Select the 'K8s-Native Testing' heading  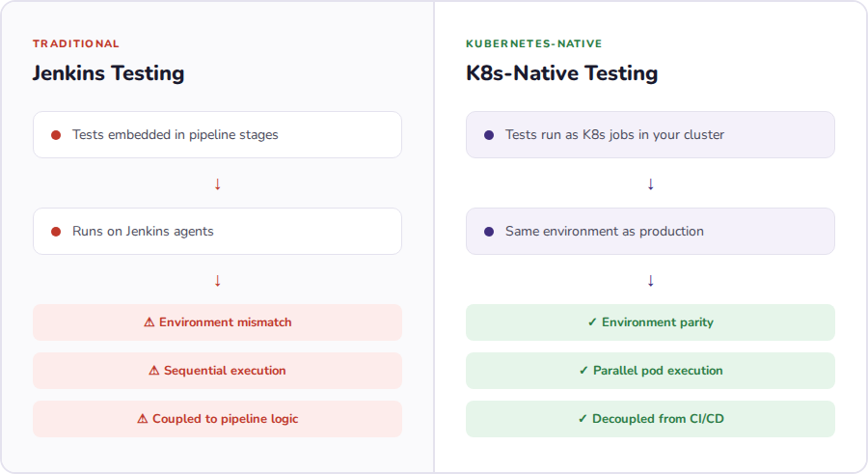coord(561,73)
